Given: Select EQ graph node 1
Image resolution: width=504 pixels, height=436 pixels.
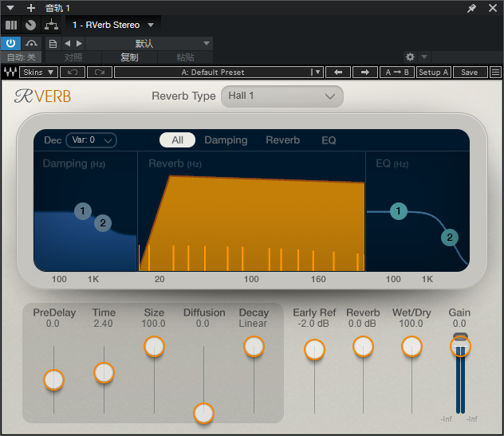Looking at the screenshot, I should coord(399,211).
